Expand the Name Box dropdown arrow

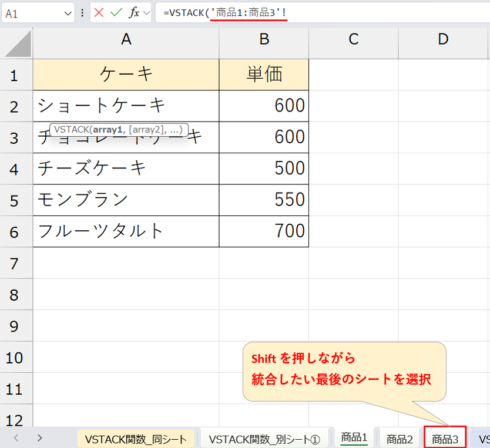tap(68, 13)
